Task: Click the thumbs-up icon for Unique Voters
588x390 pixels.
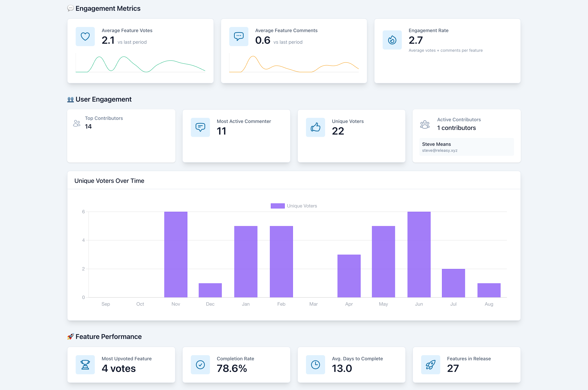Action: pyautogui.click(x=315, y=127)
